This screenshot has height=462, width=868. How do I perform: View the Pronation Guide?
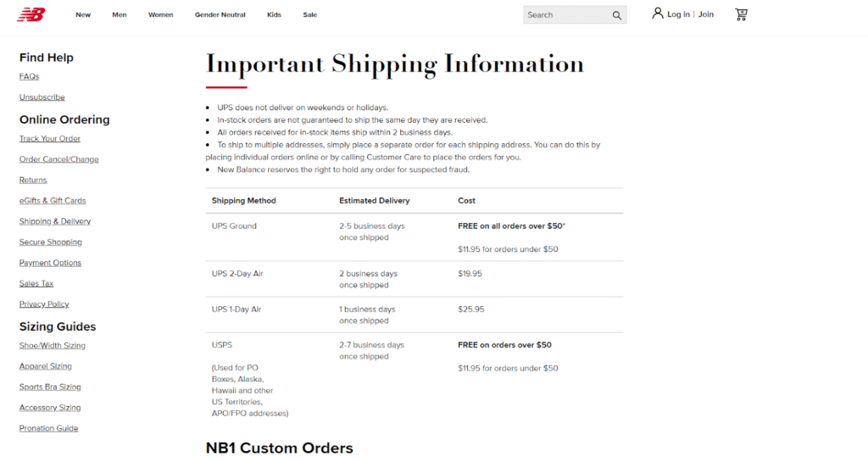(48, 428)
